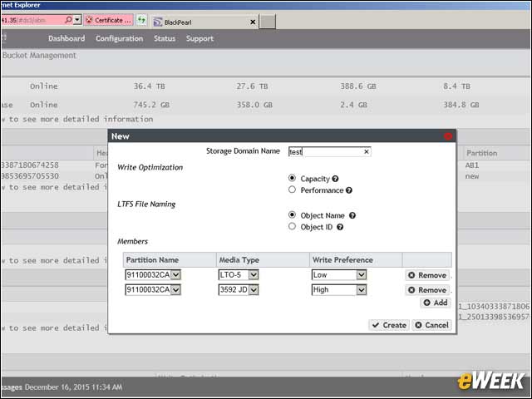532x399 pixels.
Task: Cancel the New storage domain dialog
Action: tap(432, 325)
